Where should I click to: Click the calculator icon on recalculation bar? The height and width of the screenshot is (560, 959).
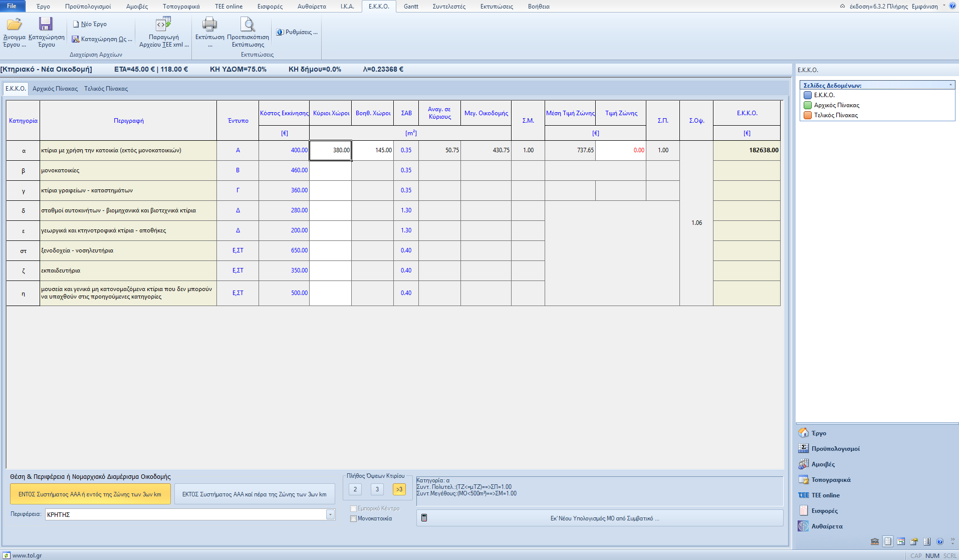coord(424,518)
